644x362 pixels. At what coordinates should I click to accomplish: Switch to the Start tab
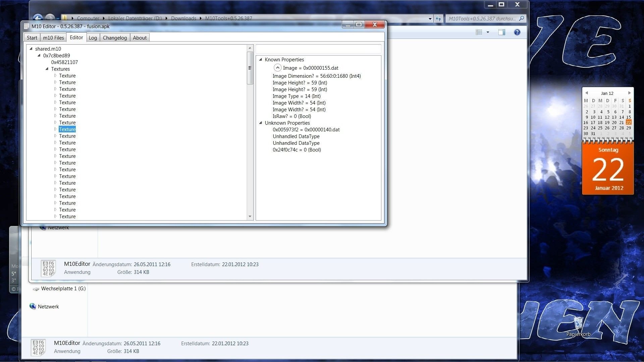point(32,38)
